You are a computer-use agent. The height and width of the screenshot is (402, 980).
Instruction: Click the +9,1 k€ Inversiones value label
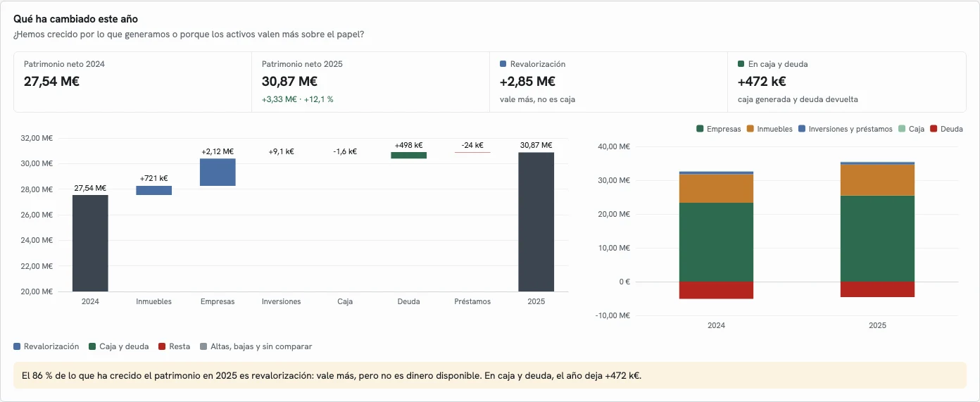click(281, 151)
